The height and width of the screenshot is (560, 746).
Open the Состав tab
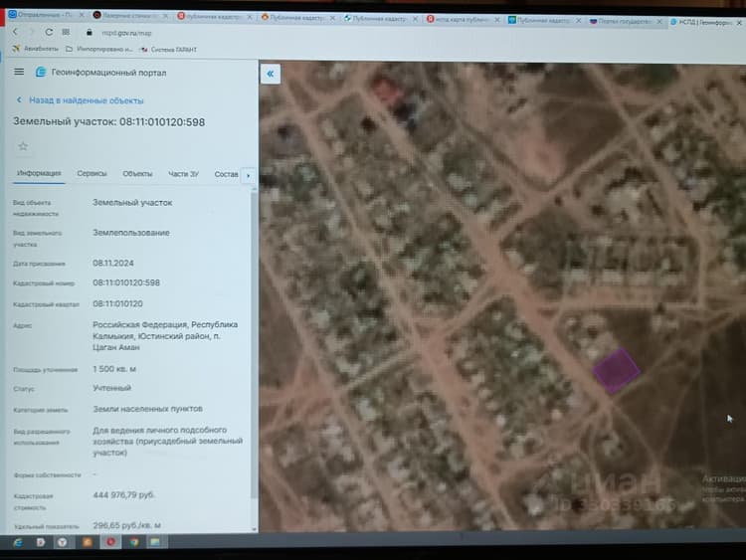pos(226,174)
